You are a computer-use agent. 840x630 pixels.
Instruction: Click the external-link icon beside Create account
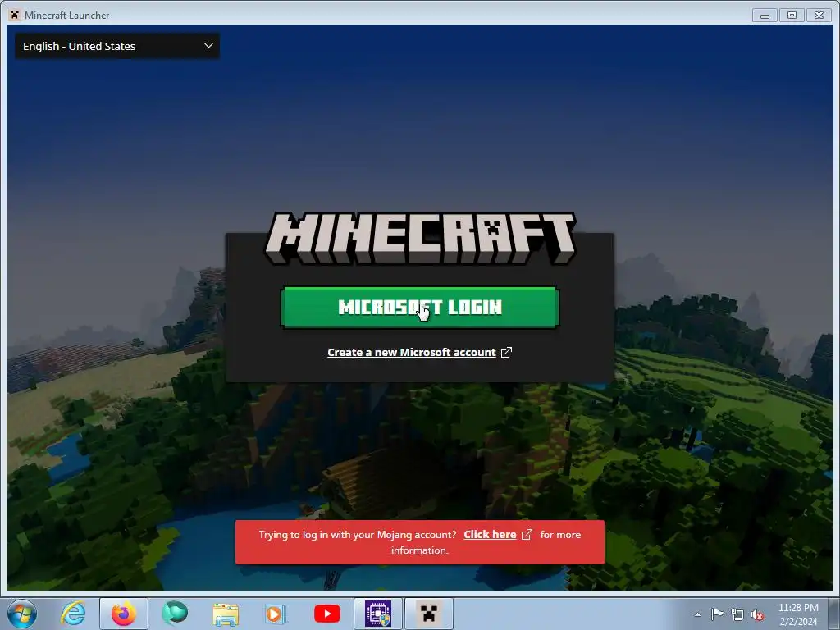pyautogui.click(x=506, y=353)
